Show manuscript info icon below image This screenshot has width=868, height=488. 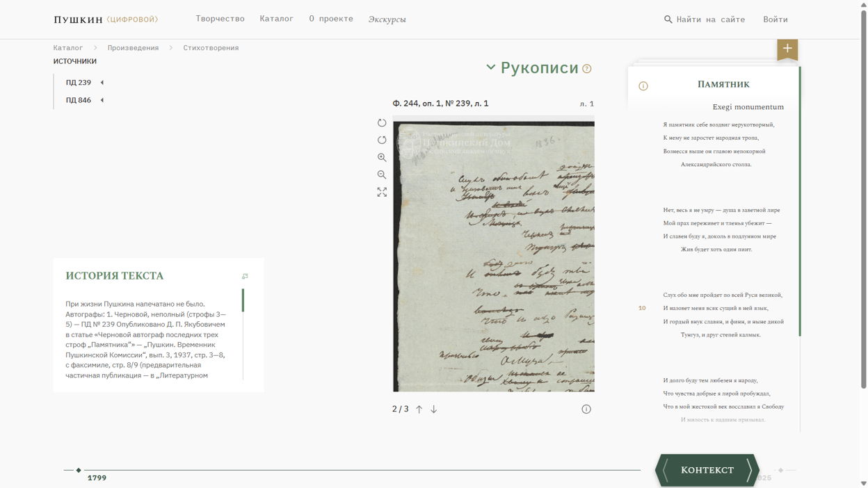tap(586, 409)
